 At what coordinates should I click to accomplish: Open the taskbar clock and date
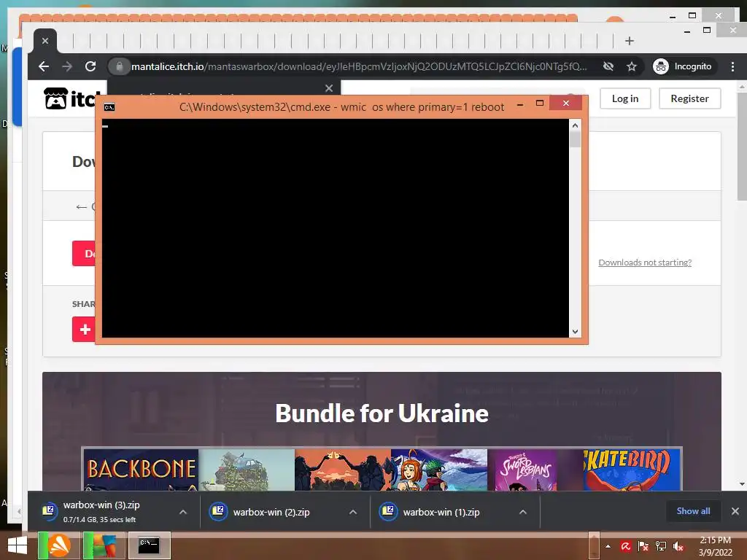(715, 546)
